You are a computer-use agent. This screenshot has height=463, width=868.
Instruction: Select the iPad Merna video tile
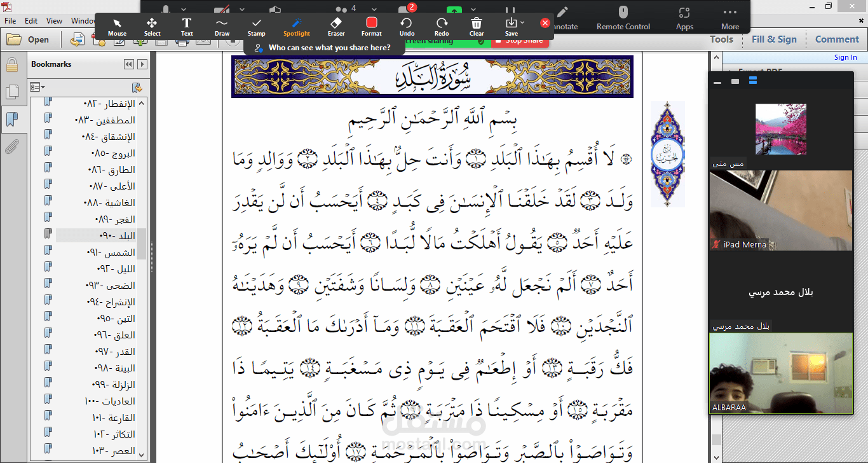click(781, 210)
